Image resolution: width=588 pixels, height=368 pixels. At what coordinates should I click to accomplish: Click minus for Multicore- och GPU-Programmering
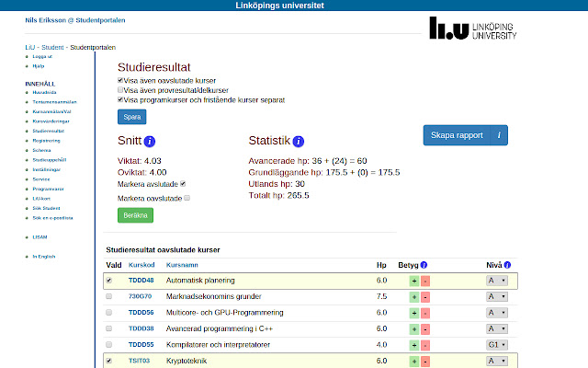pyautogui.click(x=425, y=313)
